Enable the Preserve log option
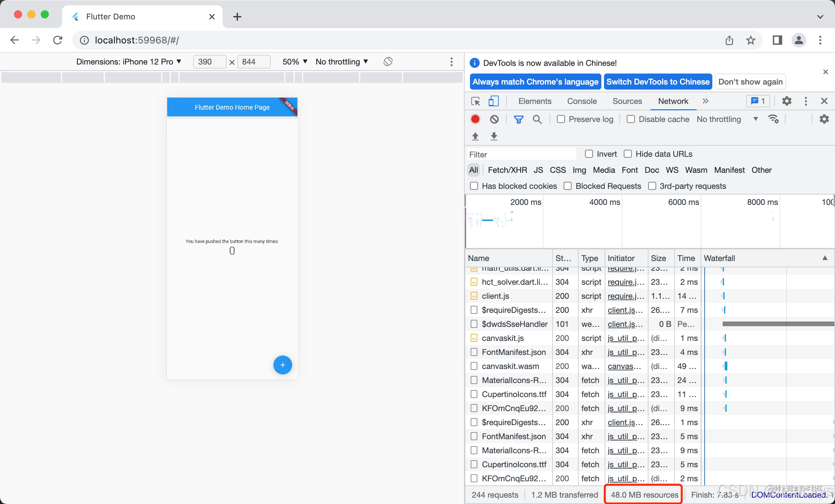835x504 pixels. (x=561, y=119)
